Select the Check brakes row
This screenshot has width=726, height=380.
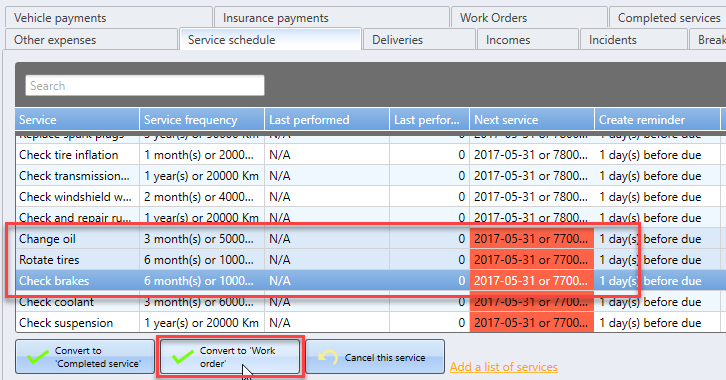[370, 281]
